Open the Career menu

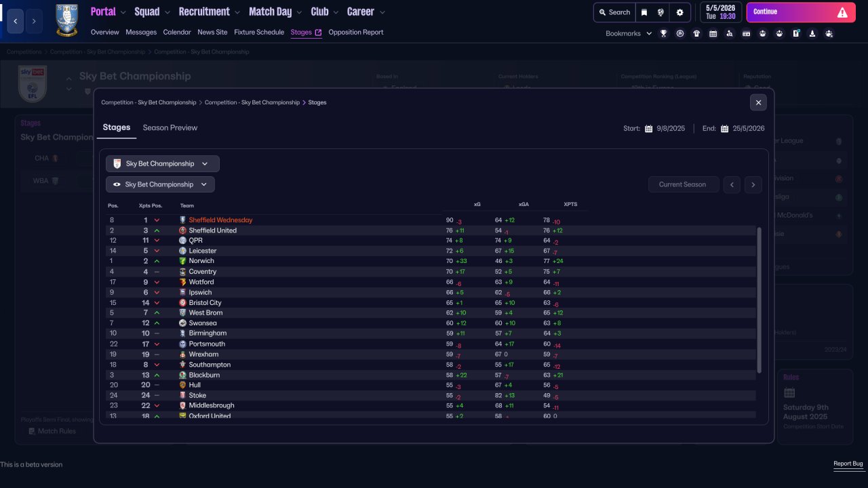tap(366, 12)
